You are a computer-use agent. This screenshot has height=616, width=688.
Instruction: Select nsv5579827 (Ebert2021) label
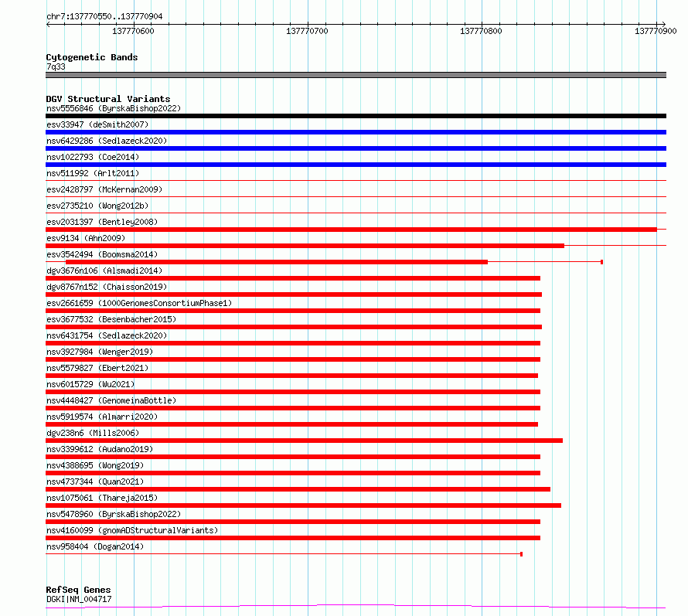point(97,368)
